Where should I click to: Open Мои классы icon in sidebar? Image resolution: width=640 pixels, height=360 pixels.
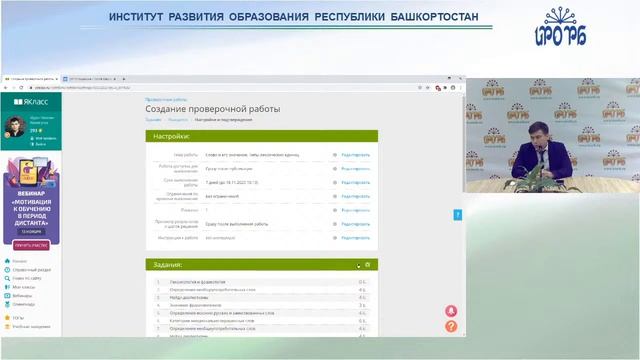pos(7,287)
